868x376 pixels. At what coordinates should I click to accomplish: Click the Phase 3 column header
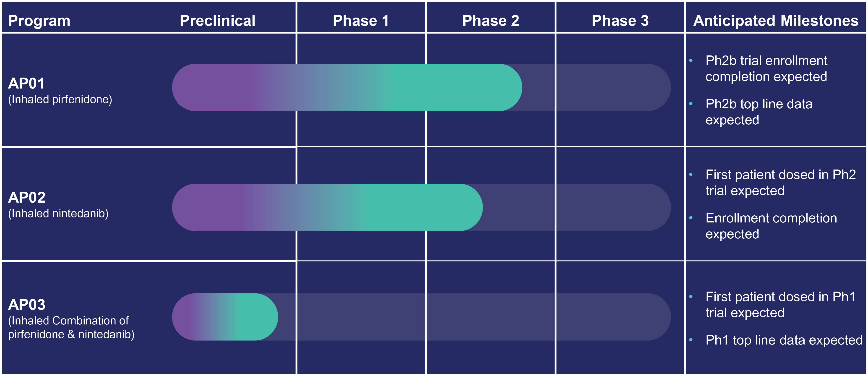coord(620,21)
